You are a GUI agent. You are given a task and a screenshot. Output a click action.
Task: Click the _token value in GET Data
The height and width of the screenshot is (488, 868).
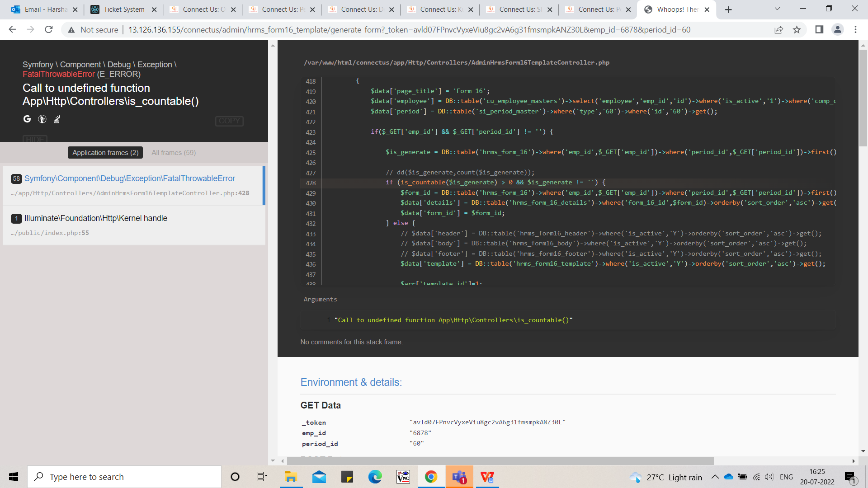point(487,422)
